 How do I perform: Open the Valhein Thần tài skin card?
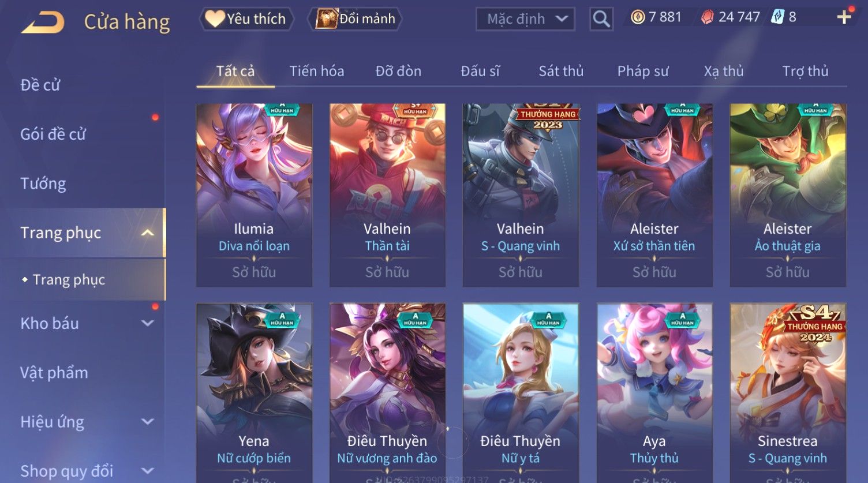pyautogui.click(x=387, y=195)
